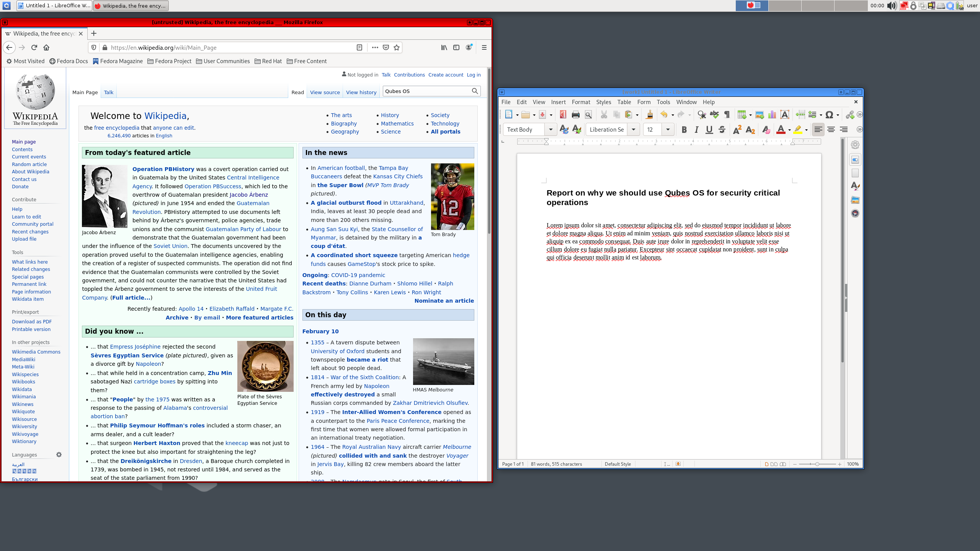Click Insert Hyperlink chain icon in Writer
Viewport: 980px width, 551px height.
point(850,114)
